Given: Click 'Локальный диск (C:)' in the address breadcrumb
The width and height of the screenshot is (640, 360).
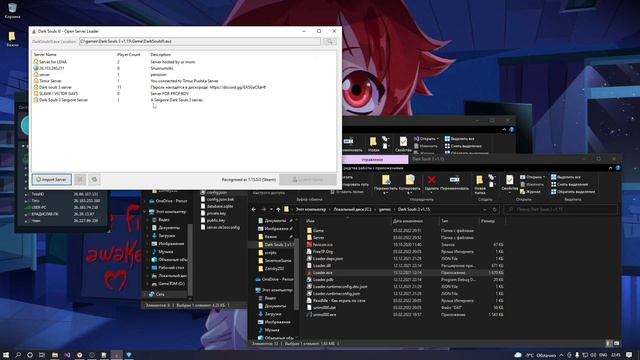Looking at the screenshot, I should click(352, 209).
